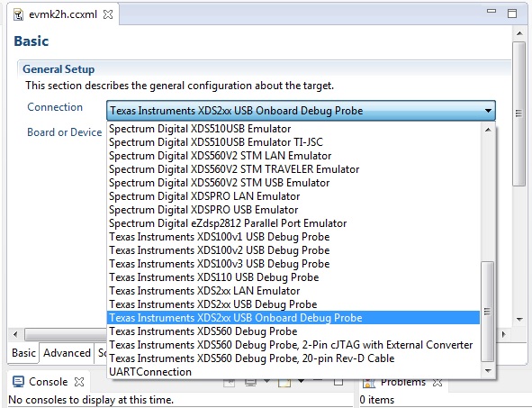Screen dimensions: 532x408
Task: Switch to the Advanced bottom tab
Action: pyautogui.click(x=67, y=353)
